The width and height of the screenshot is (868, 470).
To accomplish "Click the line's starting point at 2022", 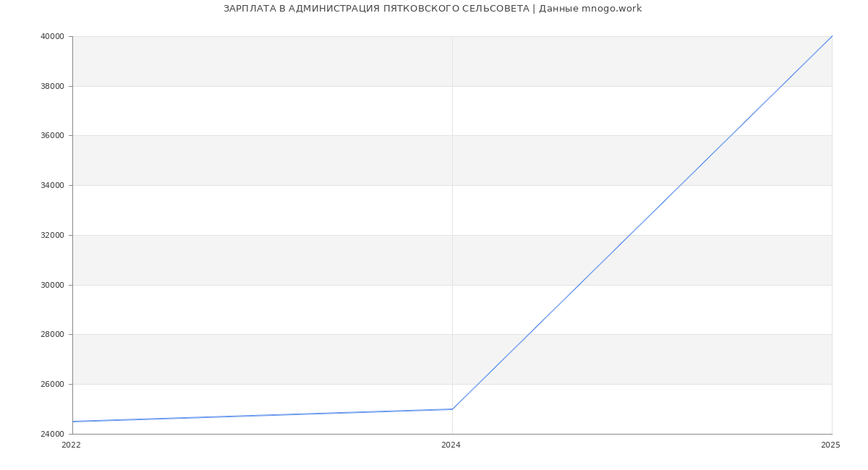I will click(x=73, y=422).
